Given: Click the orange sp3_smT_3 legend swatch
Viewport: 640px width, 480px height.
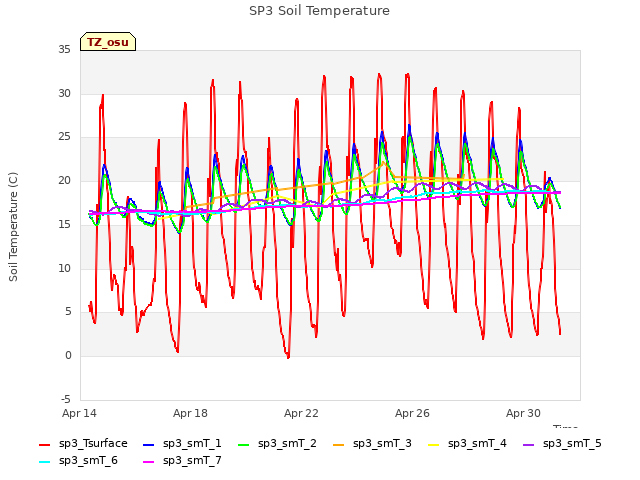Looking at the screenshot, I should (339, 445).
